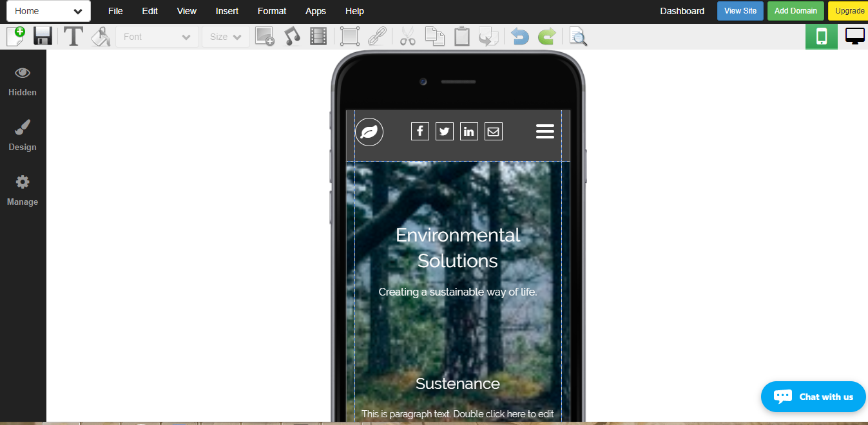This screenshot has height=425, width=868.
Task: Save the site with floppy disk icon
Action: pos(43,36)
